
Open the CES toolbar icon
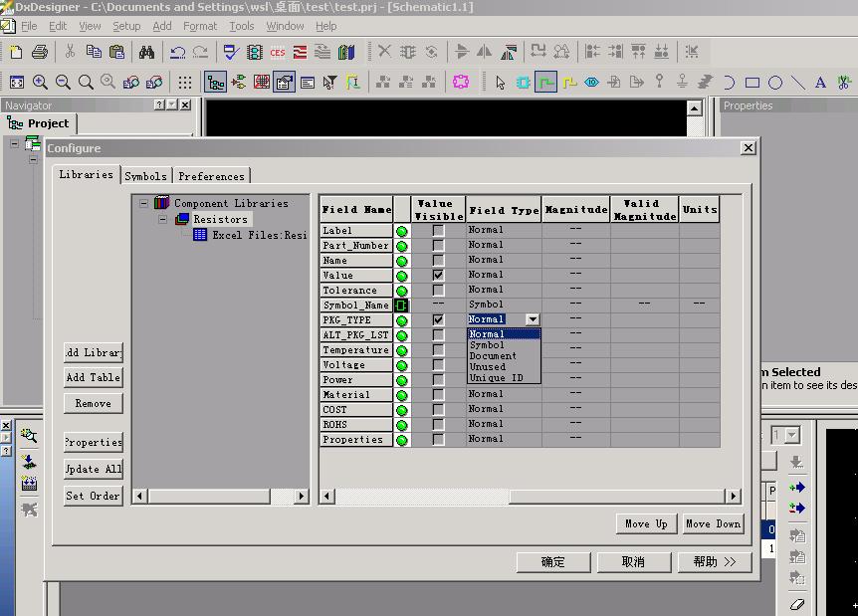coord(278,53)
